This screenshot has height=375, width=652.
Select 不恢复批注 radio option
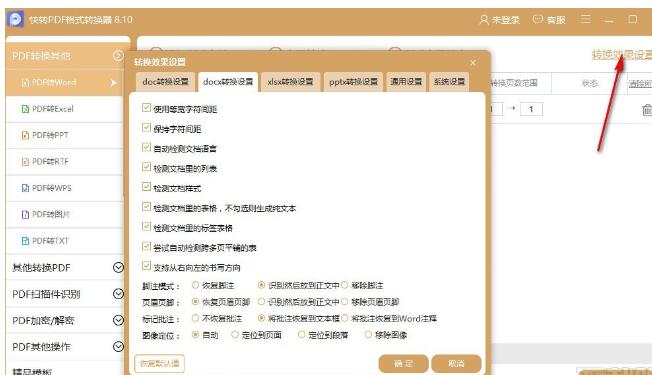(x=195, y=318)
